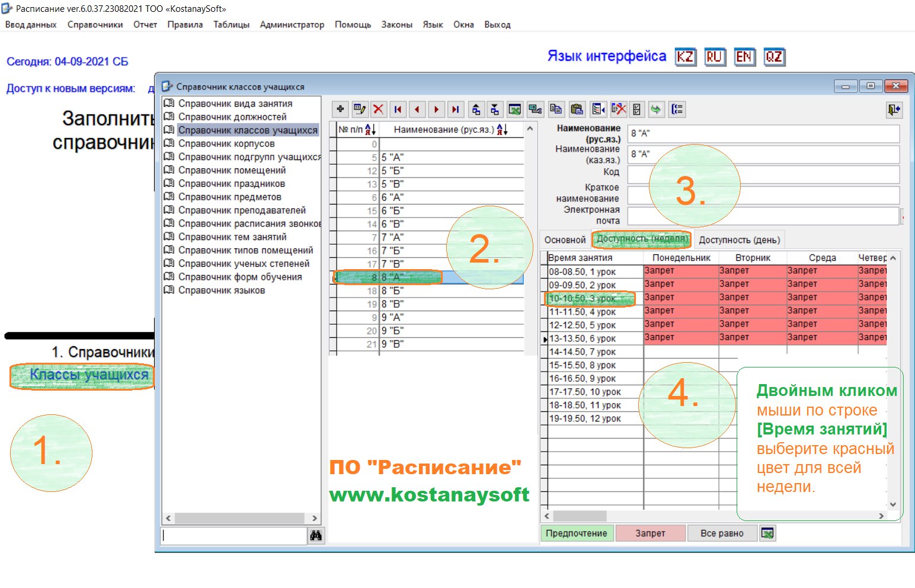Click the 14-14.50, 7 урок time row
The width and height of the screenshot is (915, 588).
click(595, 351)
